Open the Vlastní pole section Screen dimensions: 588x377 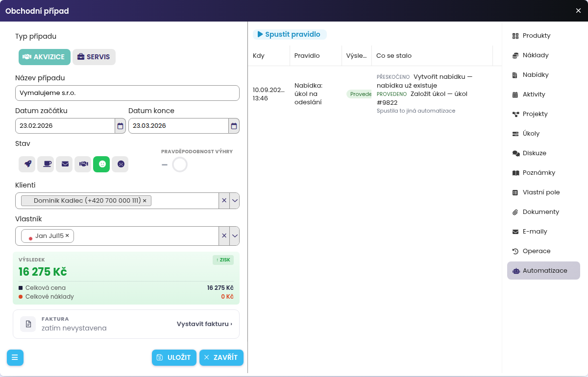[543, 192]
